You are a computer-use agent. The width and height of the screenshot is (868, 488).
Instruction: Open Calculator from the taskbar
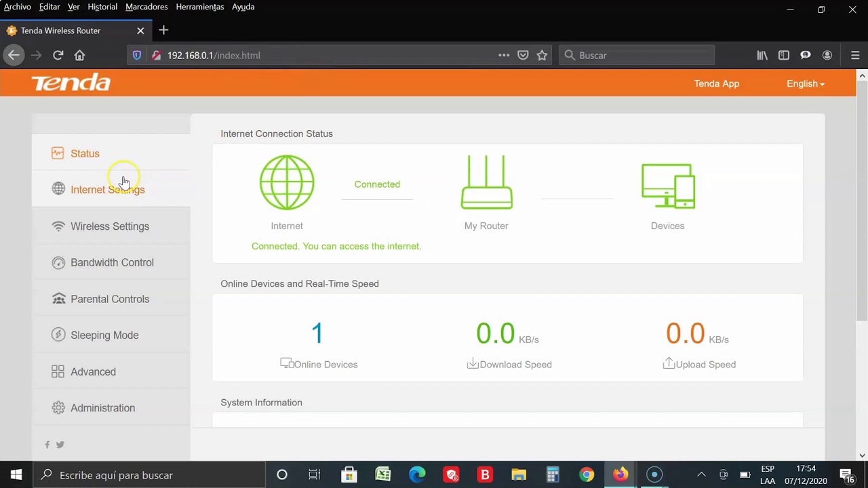[x=553, y=474]
